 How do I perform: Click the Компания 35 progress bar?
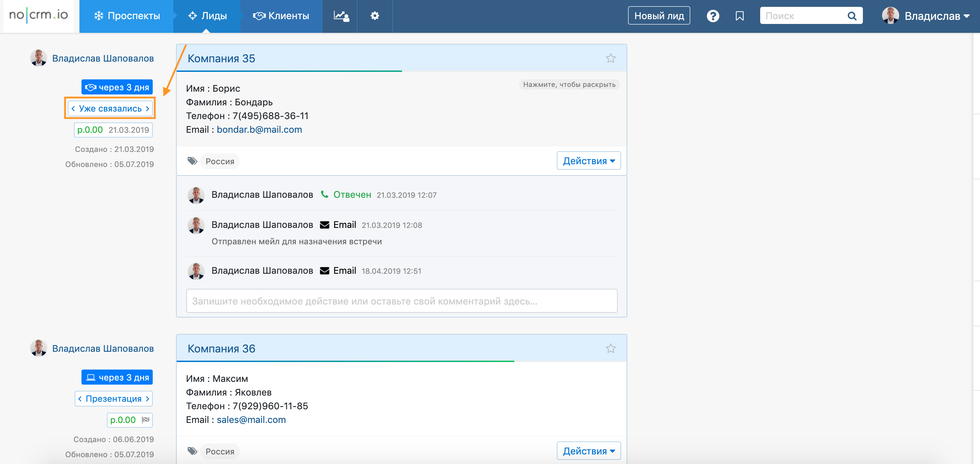289,71
